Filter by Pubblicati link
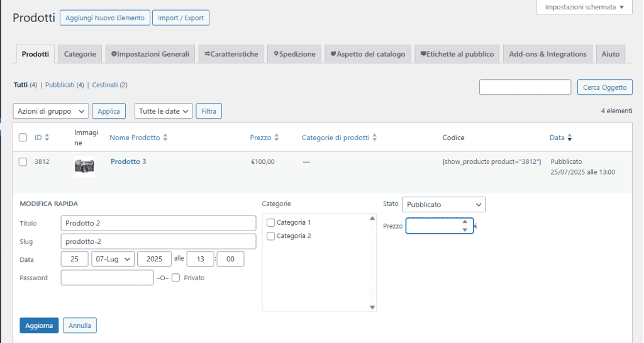Screen dimensions: 644x343 [60, 85]
